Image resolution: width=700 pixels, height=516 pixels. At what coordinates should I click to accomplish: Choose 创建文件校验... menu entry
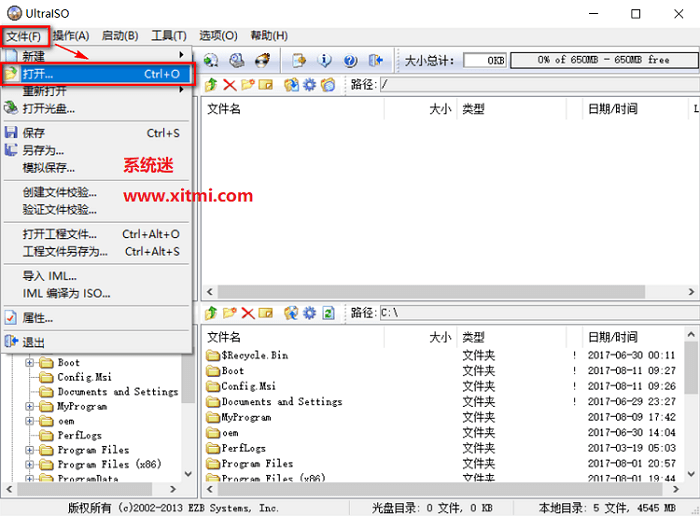click(97, 192)
